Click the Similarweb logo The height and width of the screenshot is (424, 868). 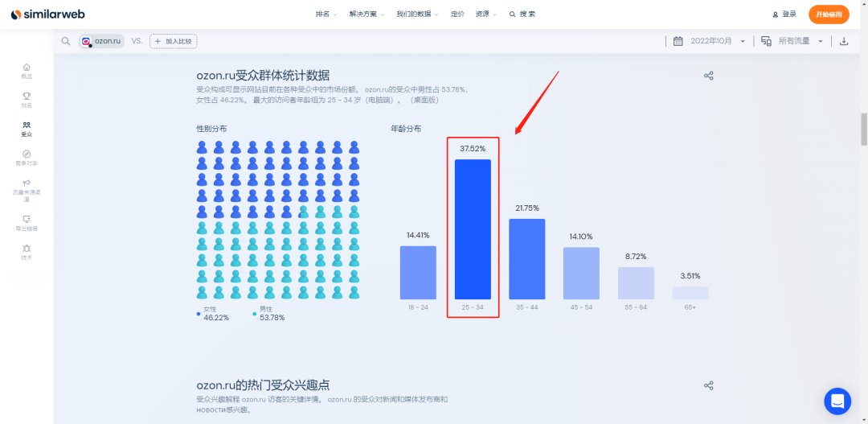coord(47,14)
